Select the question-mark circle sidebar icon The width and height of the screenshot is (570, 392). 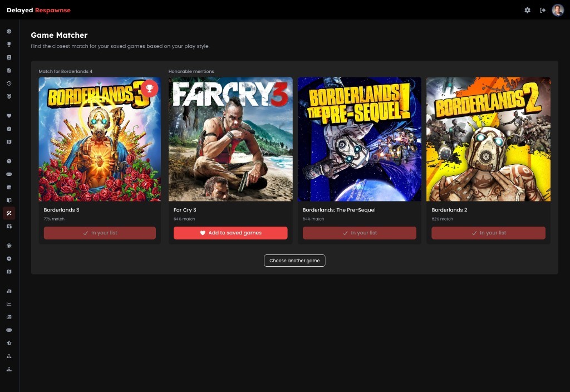[x=9, y=161]
